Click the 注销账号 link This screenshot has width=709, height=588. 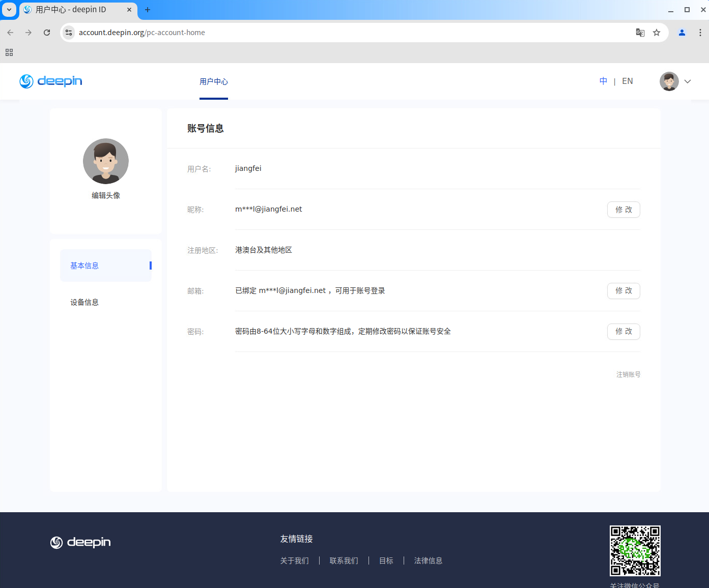(x=629, y=374)
